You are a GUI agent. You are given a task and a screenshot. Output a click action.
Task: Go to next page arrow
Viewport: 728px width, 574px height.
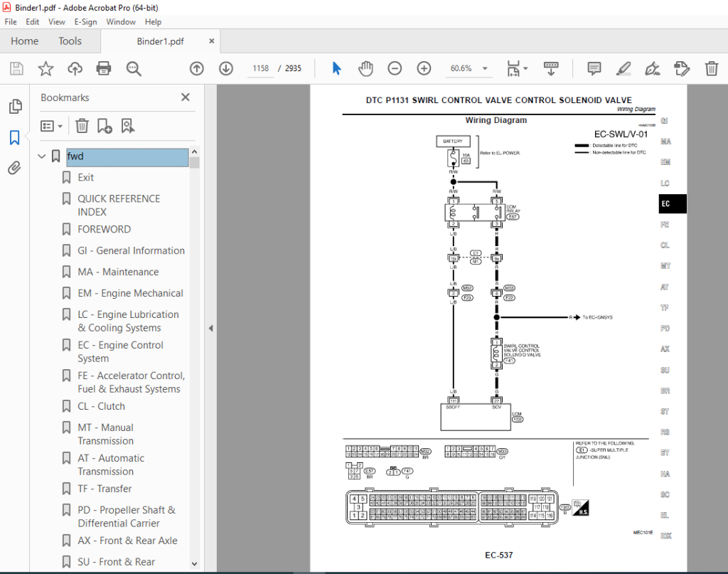[226, 69]
